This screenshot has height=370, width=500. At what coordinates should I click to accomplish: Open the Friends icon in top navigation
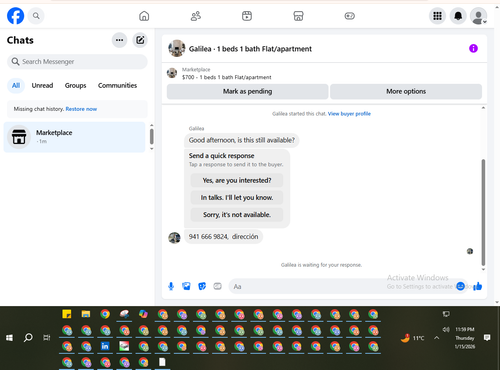point(196,16)
